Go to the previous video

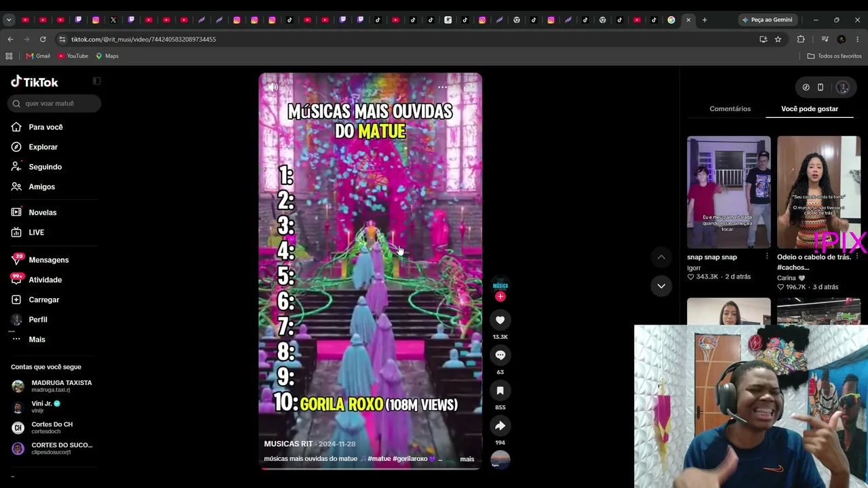pos(661,257)
